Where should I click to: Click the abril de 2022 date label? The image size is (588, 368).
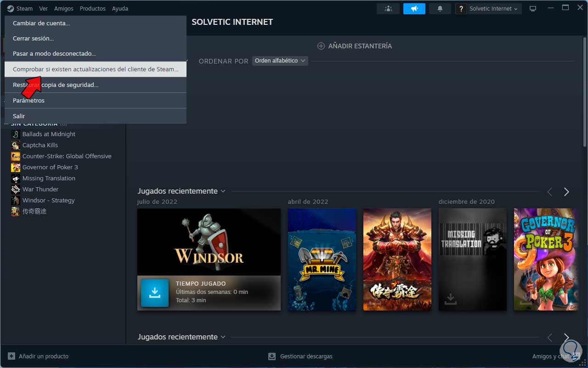308,201
